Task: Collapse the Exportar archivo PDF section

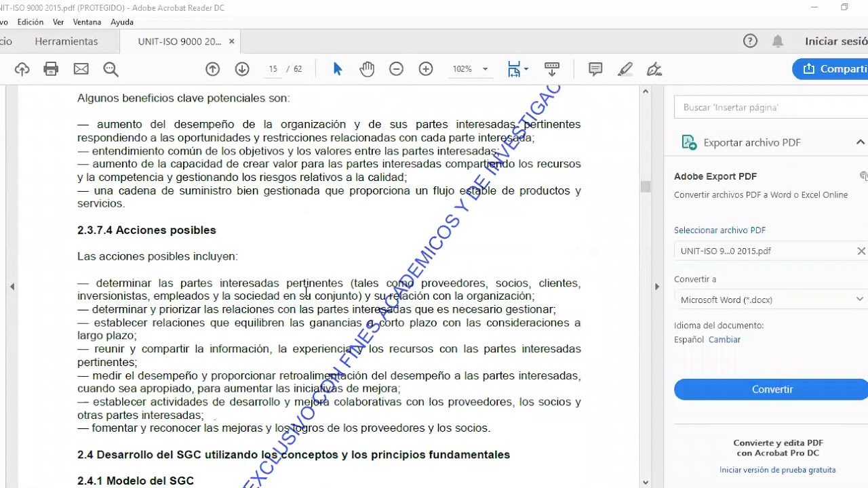Action: pos(860,142)
